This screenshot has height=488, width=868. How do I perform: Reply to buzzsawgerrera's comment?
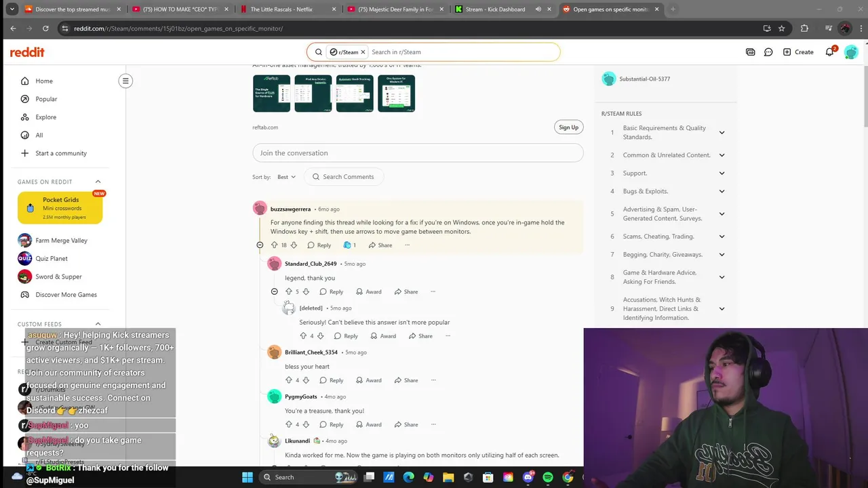click(x=319, y=245)
